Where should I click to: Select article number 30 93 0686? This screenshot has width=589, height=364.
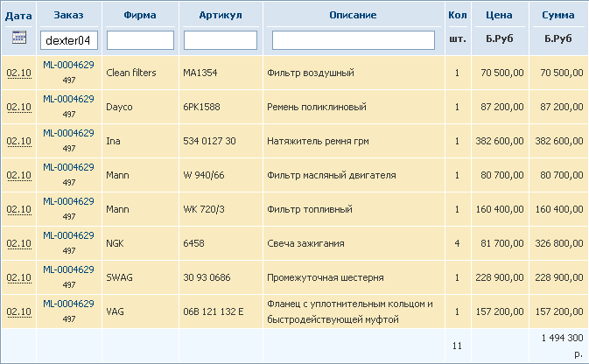tap(207, 277)
